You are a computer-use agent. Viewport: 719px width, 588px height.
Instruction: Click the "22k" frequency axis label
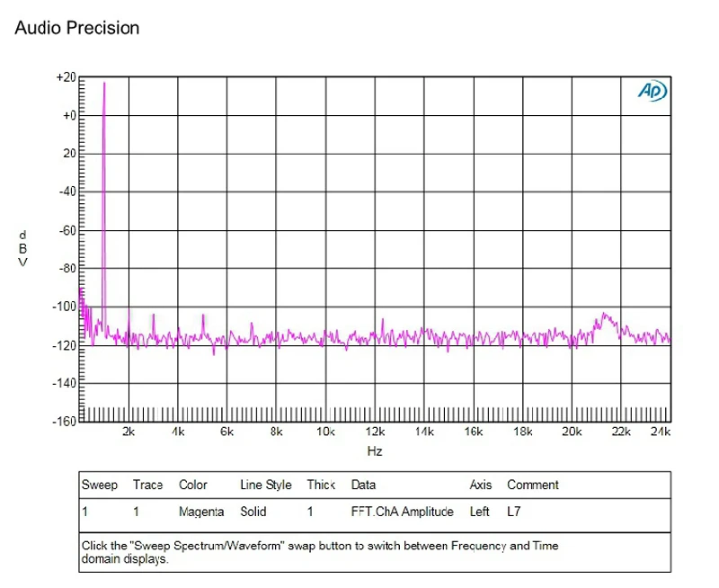(621, 432)
